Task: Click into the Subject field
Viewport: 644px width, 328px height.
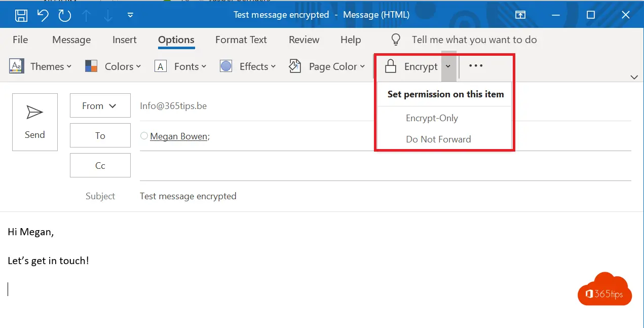Action: click(355, 196)
